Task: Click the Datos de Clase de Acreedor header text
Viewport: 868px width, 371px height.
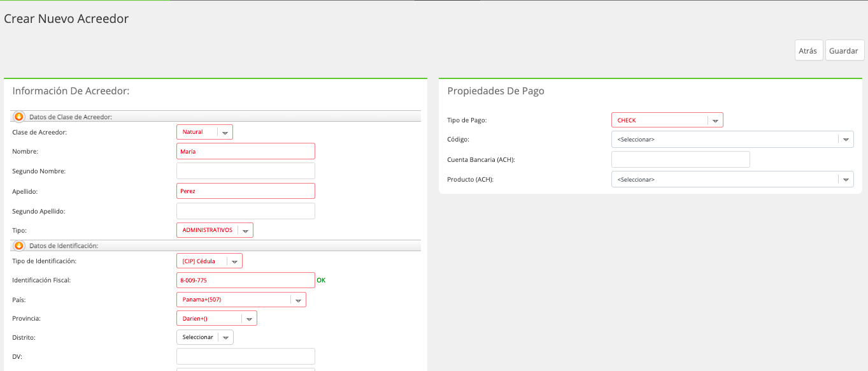Action: (x=71, y=117)
